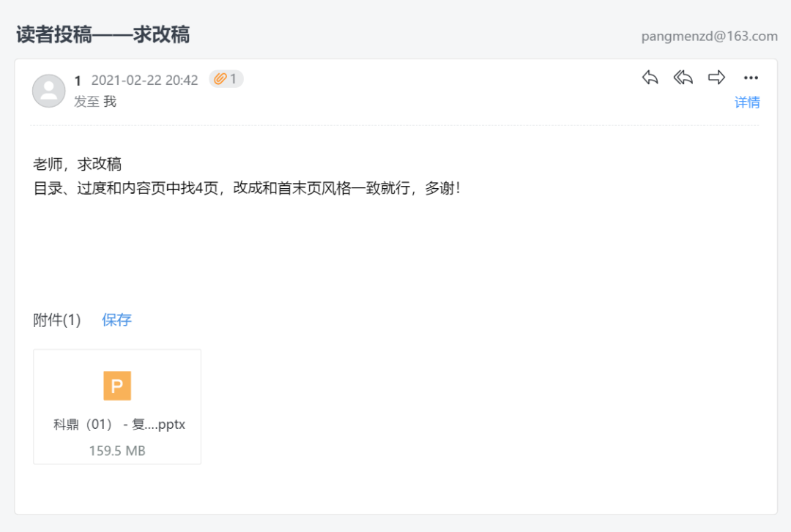791x532 pixels.
Task: Click the email subject 读者投稿——求改稿
Action: click(x=103, y=35)
